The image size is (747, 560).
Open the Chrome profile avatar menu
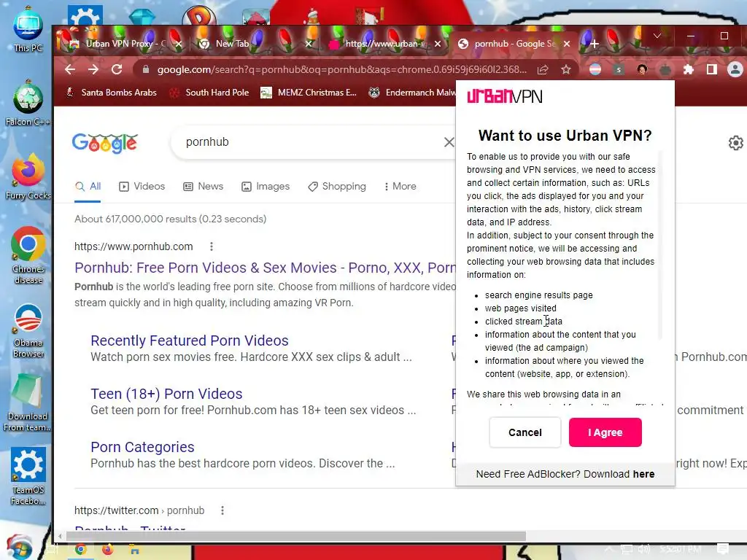[x=735, y=70]
